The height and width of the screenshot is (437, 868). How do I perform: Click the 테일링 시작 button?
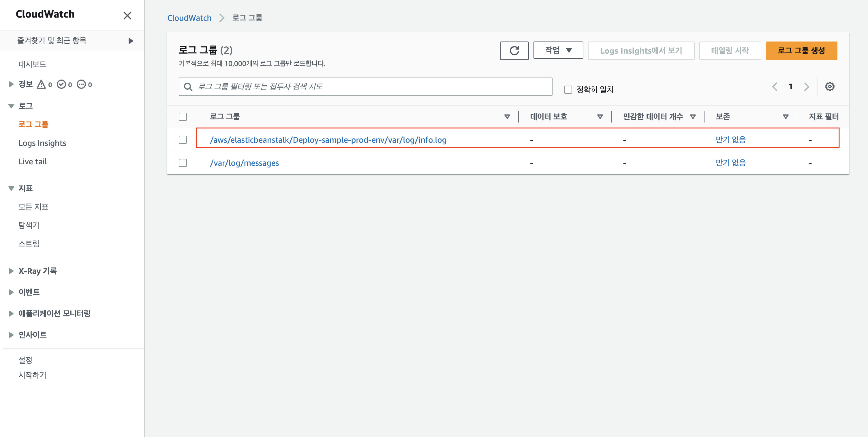click(x=730, y=51)
